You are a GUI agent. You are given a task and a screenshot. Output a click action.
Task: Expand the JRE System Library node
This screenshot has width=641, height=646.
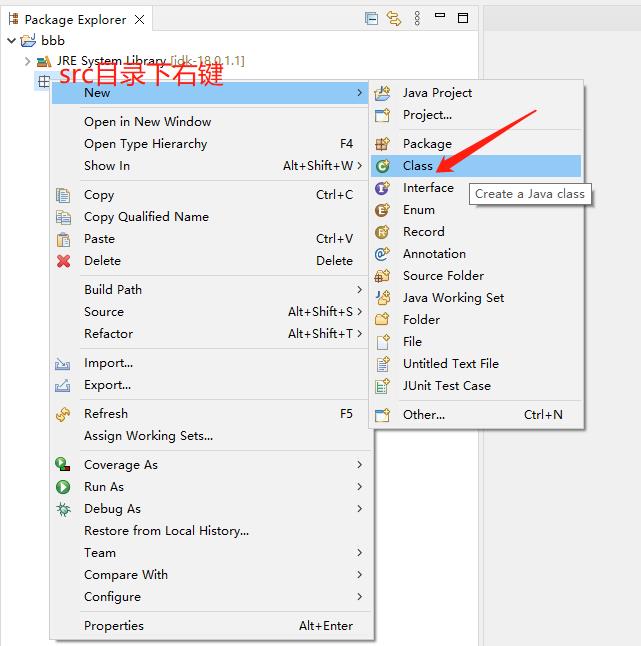point(27,61)
